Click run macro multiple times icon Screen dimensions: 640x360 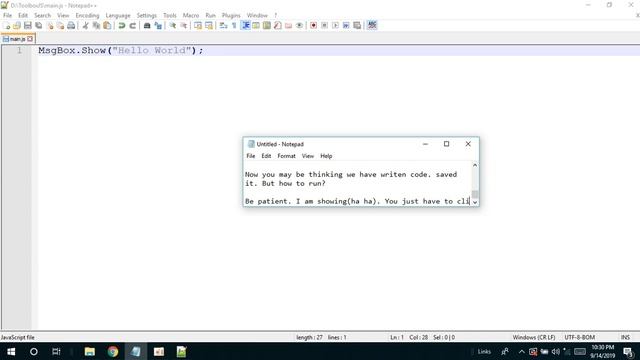point(346,26)
